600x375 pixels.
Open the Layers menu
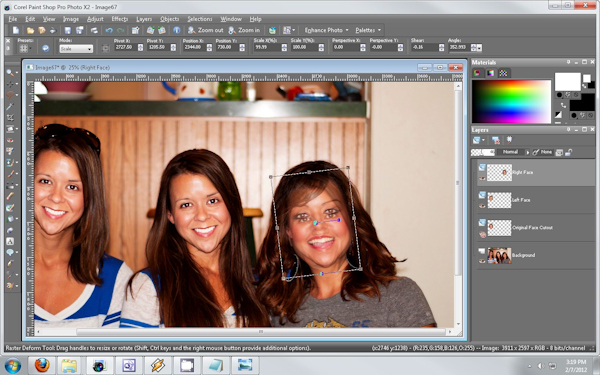(144, 19)
